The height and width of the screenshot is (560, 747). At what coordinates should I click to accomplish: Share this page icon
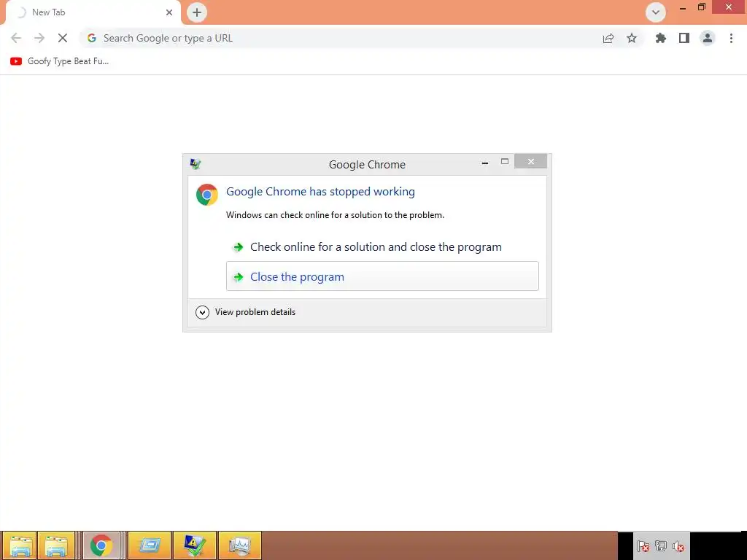(x=608, y=38)
